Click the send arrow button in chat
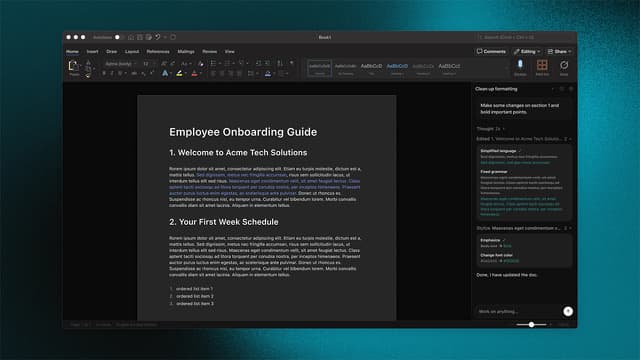The width and height of the screenshot is (640, 360). 568,311
